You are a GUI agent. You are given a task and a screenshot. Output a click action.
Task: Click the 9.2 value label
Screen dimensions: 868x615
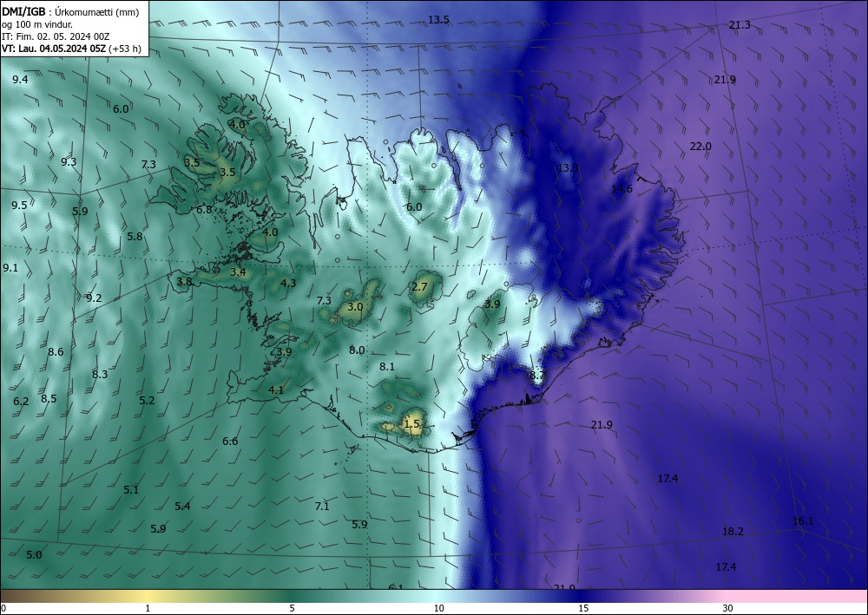coord(94,298)
